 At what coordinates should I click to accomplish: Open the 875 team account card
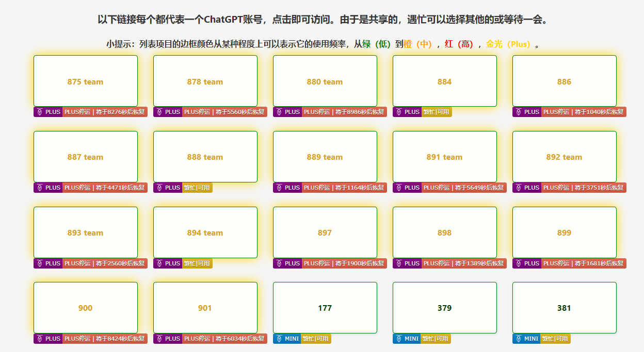point(86,81)
